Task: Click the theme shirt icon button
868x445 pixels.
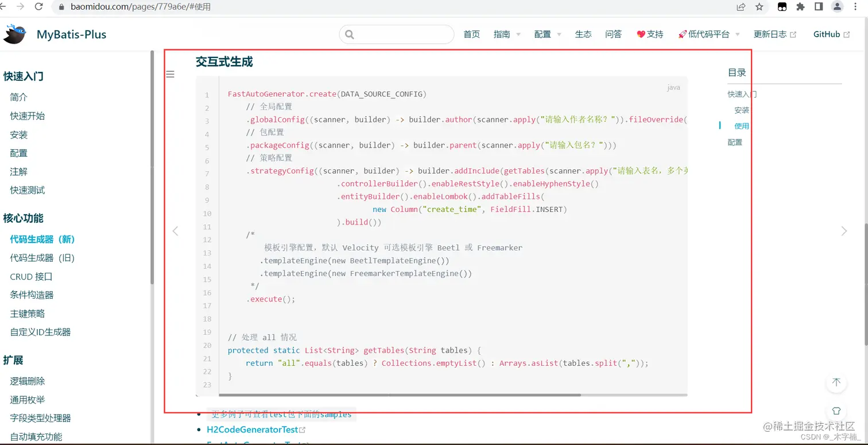Action: pos(836,411)
